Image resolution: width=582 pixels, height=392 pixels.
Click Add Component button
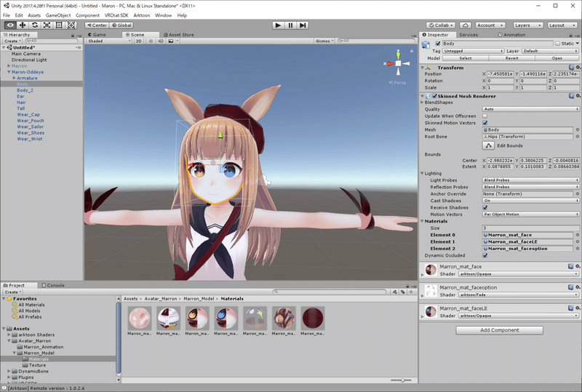pos(499,330)
